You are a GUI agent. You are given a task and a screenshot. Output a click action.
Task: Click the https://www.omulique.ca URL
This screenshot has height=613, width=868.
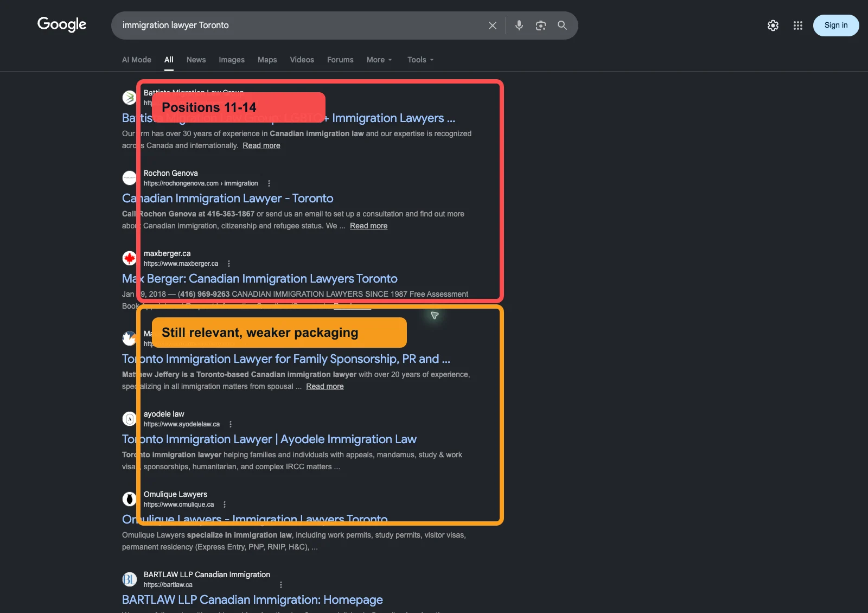click(179, 505)
